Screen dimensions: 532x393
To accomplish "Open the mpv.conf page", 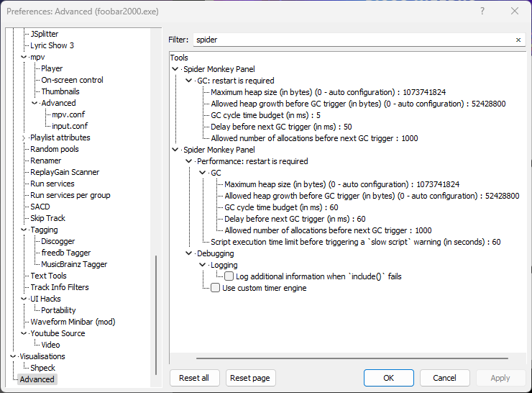I will click(x=68, y=114).
